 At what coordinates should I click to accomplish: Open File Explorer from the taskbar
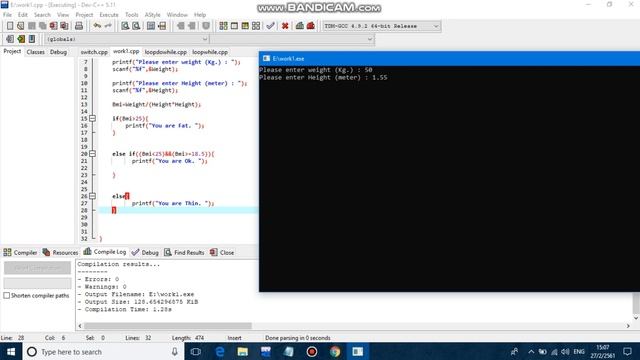pos(242,351)
